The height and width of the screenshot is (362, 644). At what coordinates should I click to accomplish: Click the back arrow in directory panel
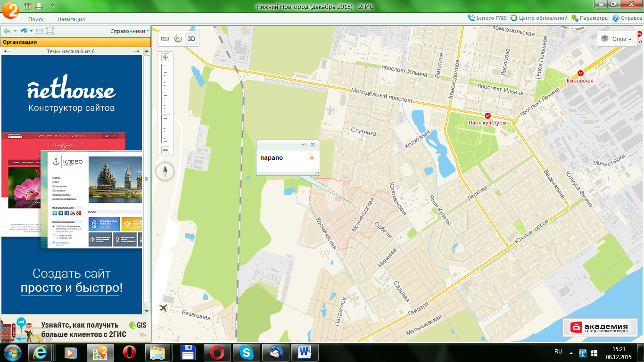coord(7,31)
